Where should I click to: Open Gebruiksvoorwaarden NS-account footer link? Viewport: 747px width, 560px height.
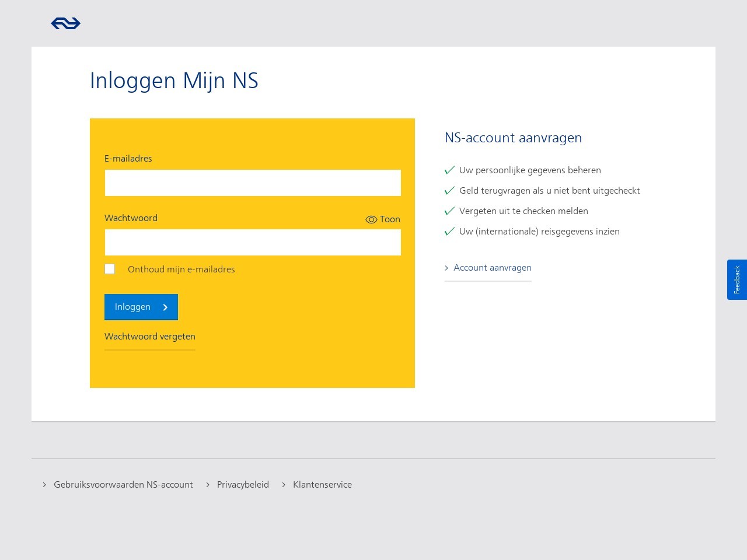pos(118,485)
